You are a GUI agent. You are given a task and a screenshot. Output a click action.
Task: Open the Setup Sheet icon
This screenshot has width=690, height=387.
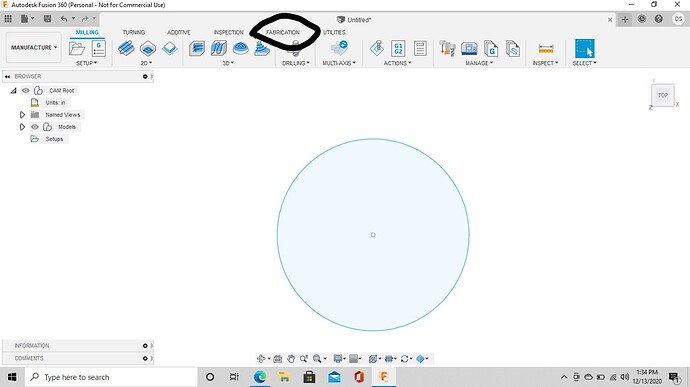420,48
